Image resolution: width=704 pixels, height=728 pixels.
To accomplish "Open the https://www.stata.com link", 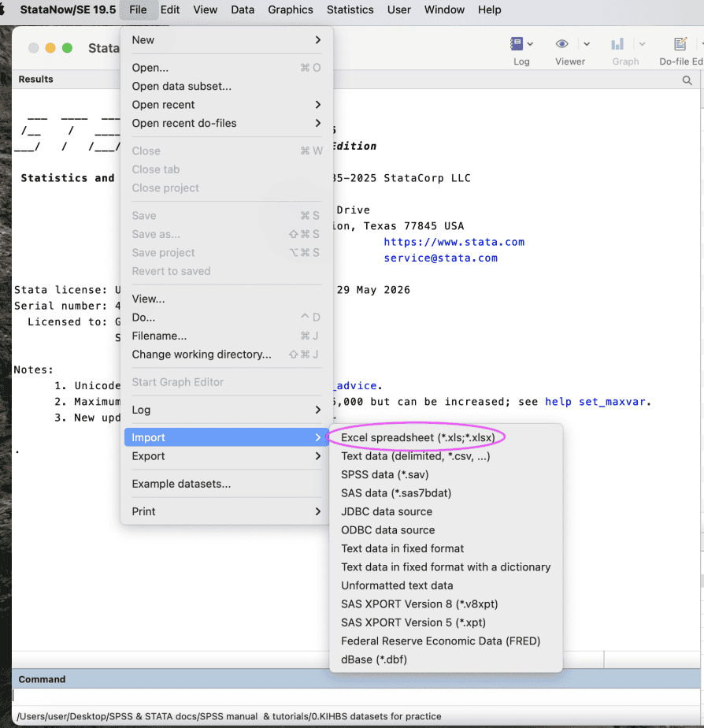I will (x=454, y=242).
